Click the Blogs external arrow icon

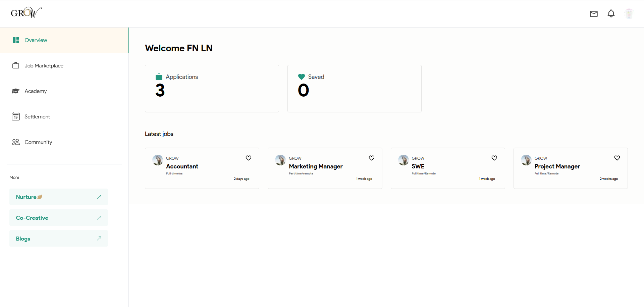(x=99, y=239)
